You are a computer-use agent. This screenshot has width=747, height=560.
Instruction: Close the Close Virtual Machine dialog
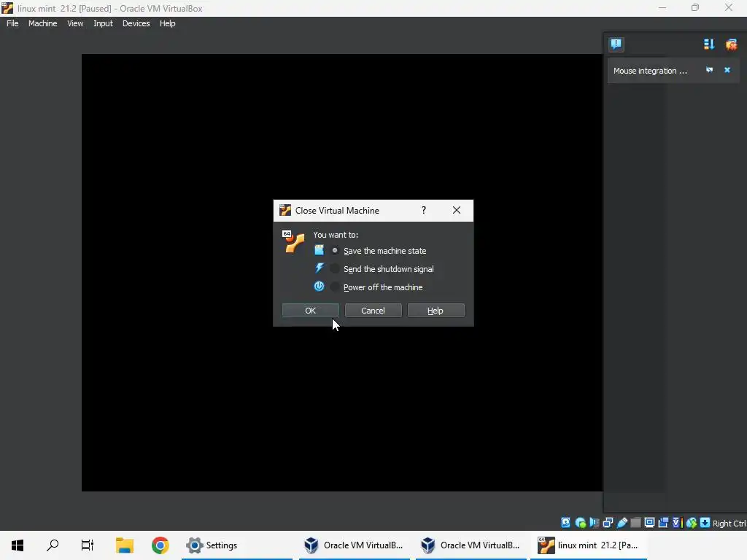457,210
